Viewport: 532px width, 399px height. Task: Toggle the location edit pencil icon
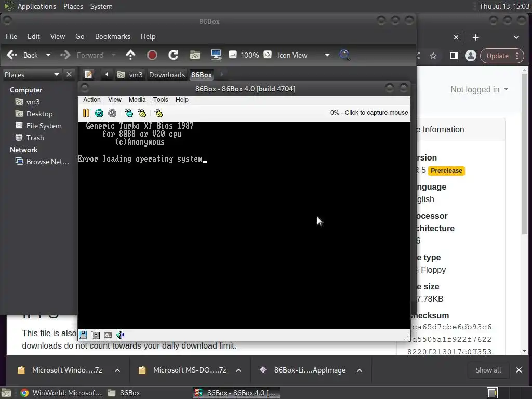tap(88, 74)
